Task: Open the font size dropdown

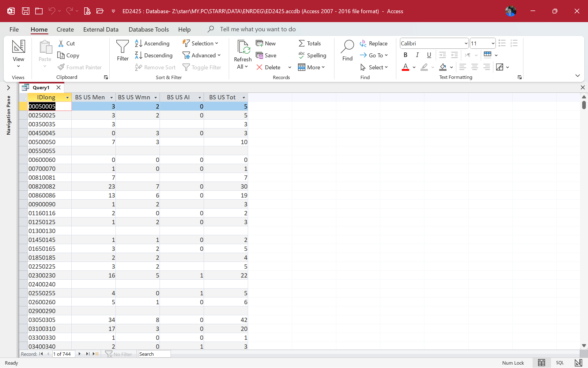Action: click(493, 43)
